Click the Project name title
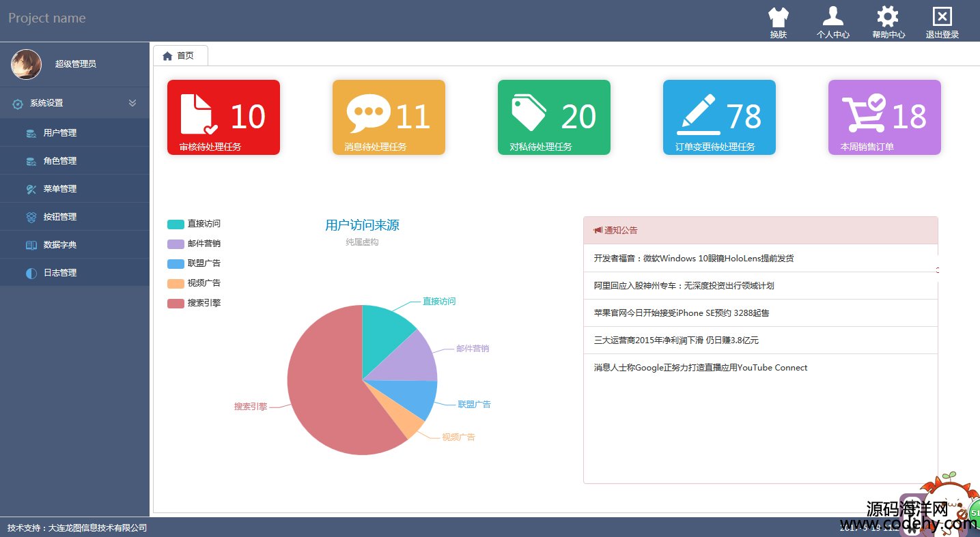Image resolution: width=980 pixels, height=537 pixels. 47,18
